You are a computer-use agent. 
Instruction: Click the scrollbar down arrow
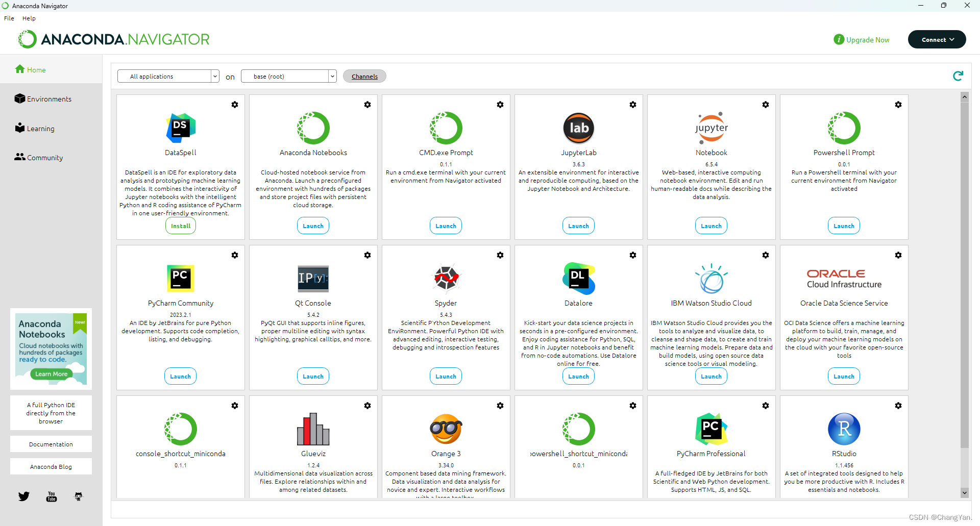coord(965,493)
